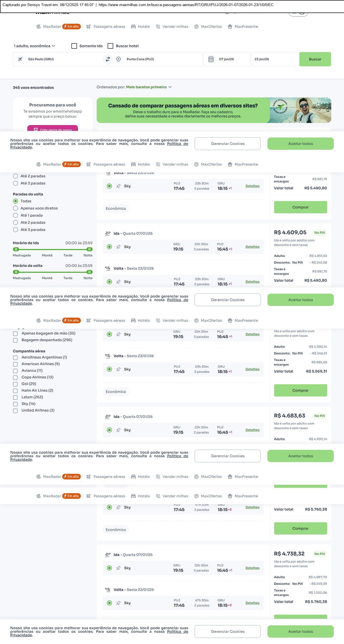The width and height of the screenshot is (344, 644).
Task: Open the 23 jan/26 return date picker
Action: [x=274, y=59]
